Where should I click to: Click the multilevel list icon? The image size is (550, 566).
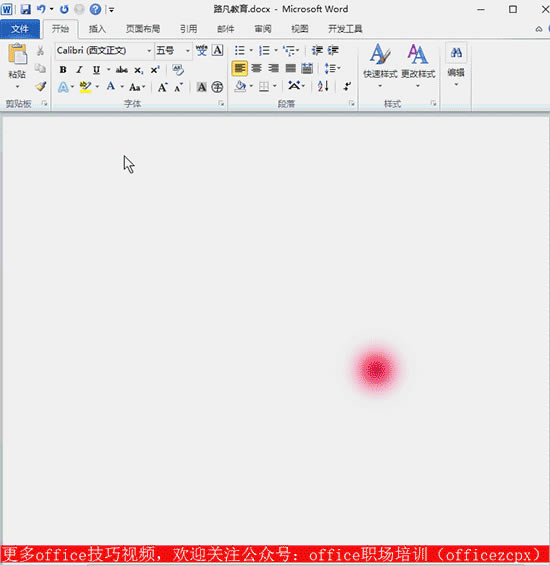[x=289, y=50]
